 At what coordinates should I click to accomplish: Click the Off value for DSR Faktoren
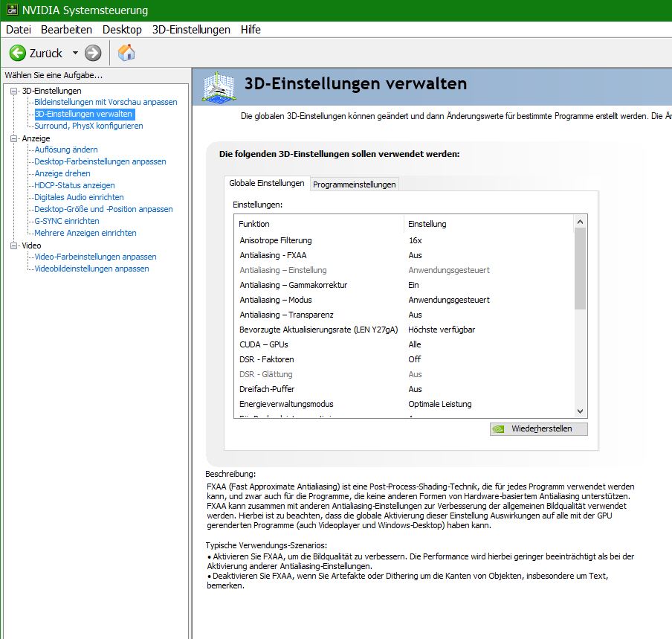(x=415, y=359)
